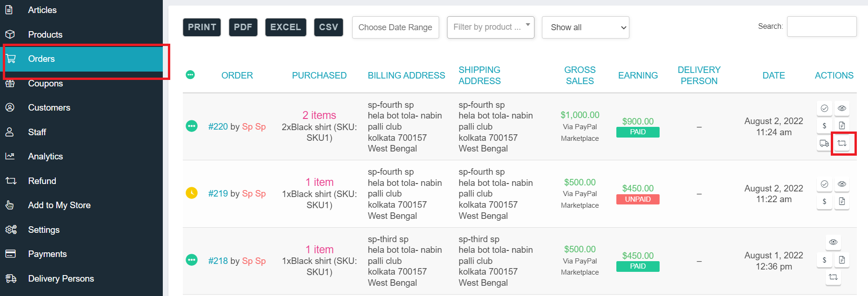View order #218 details with eye icon
This screenshot has height=296, width=868.
coord(833,242)
